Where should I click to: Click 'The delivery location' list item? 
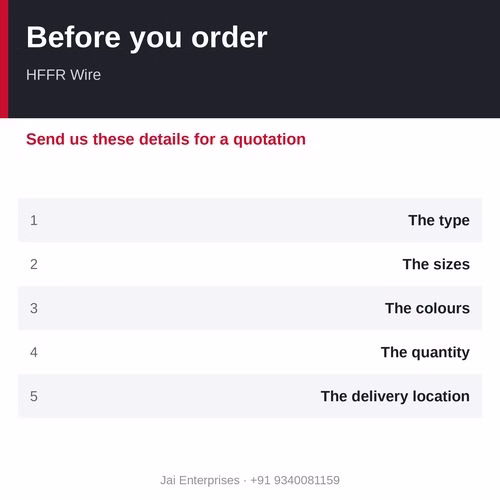pyautogui.click(x=395, y=397)
